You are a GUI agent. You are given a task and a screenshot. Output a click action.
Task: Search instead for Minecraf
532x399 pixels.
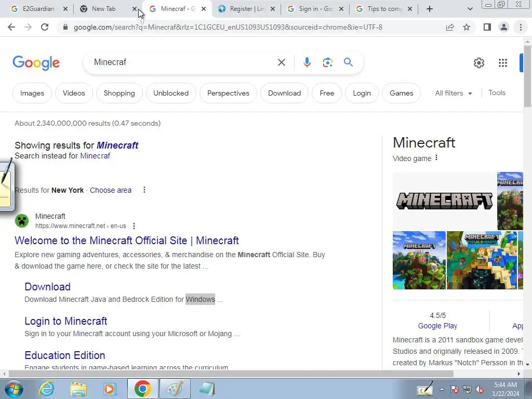click(x=95, y=156)
